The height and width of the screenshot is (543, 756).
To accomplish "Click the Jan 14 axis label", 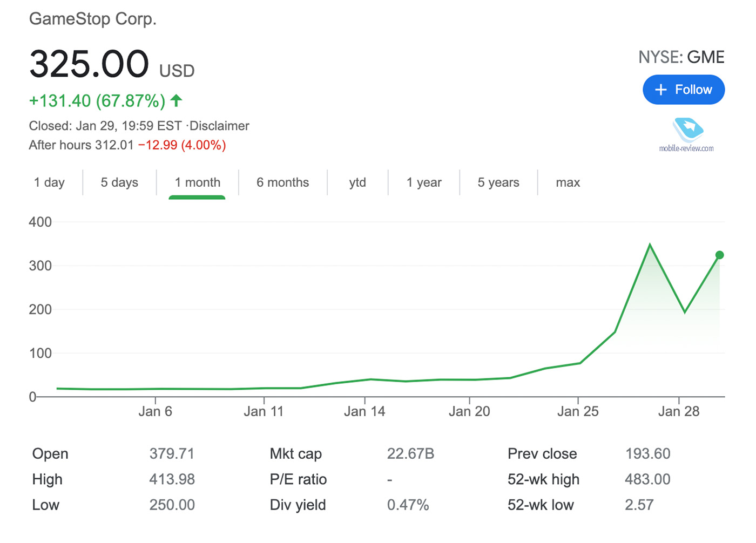I will pos(364,411).
